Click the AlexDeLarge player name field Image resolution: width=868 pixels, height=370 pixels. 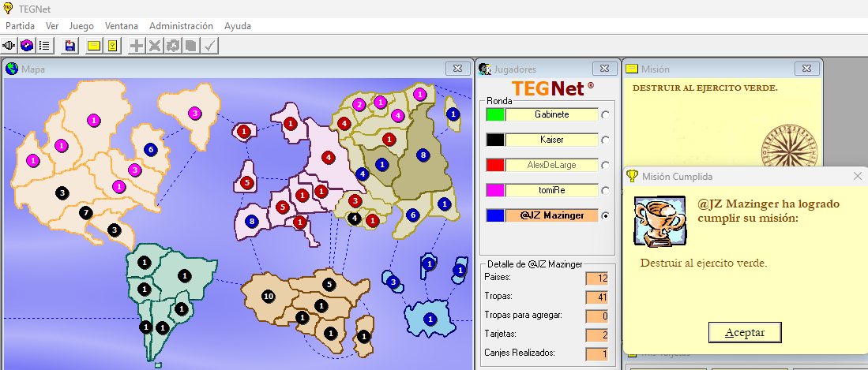point(552,165)
